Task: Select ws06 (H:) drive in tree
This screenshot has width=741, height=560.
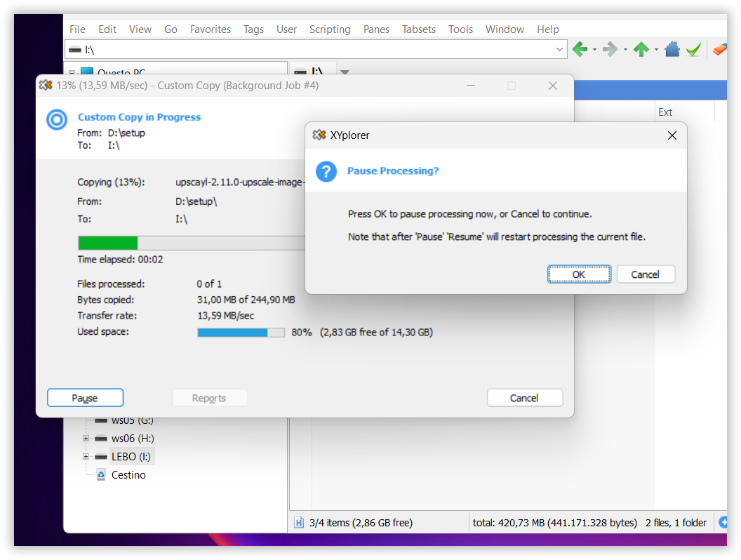Action: tap(133, 439)
